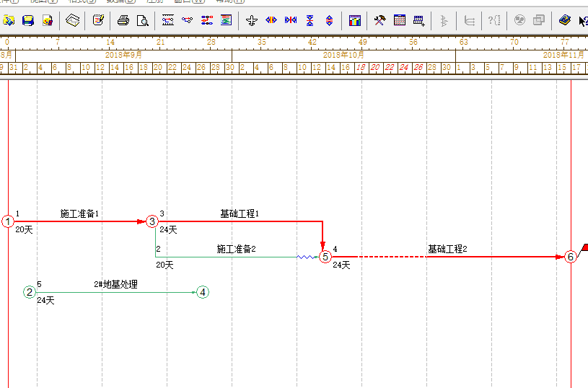Click the open folder icon in toolbar

pos(9,20)
